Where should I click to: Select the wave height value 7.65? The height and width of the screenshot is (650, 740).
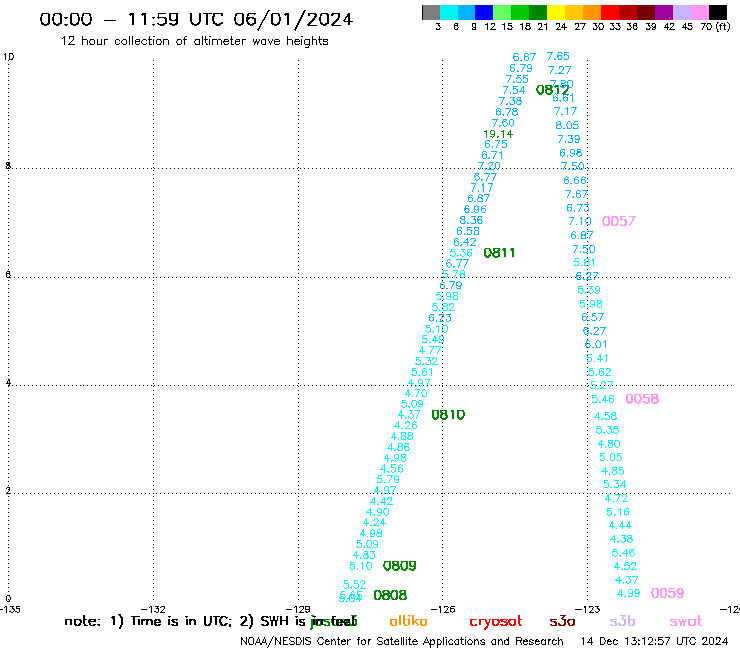[558, 56]
